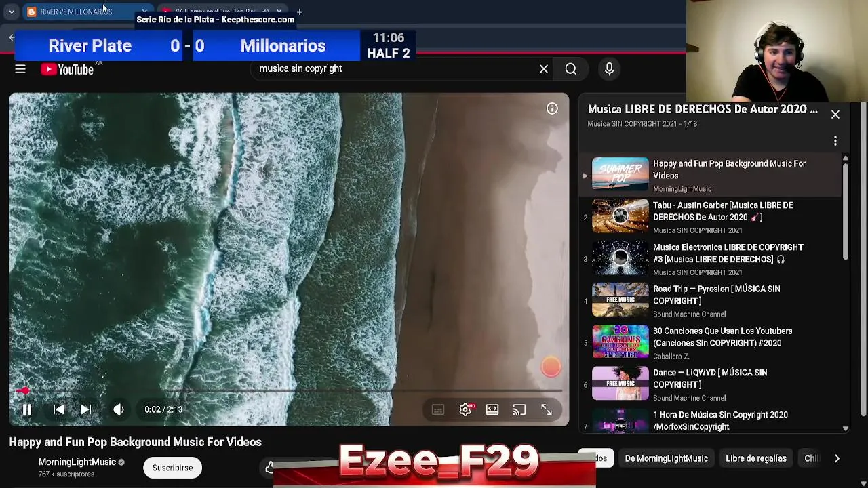Screen dimensions: 868x488
Task: Close the playlist panel
Action: [x=835, y=115]
